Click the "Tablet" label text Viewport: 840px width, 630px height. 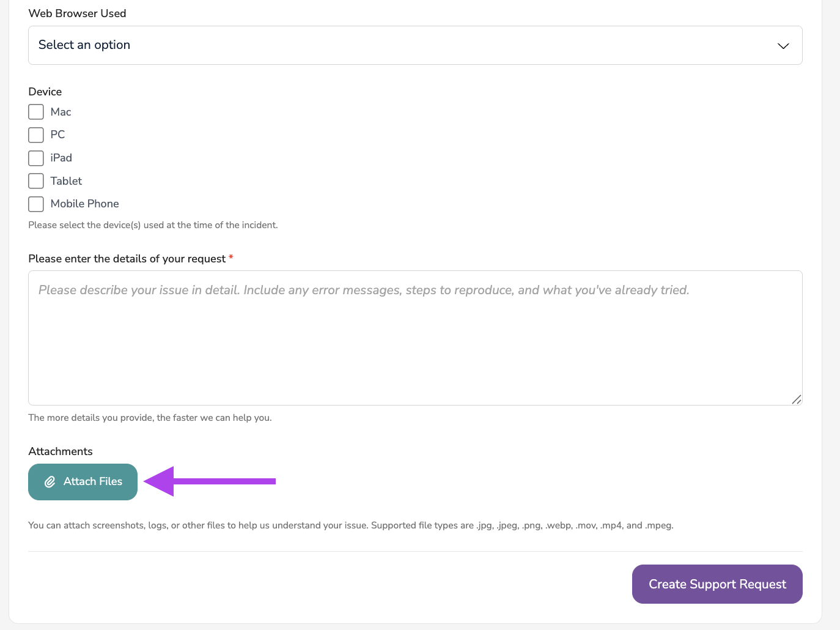coord(66,181)
